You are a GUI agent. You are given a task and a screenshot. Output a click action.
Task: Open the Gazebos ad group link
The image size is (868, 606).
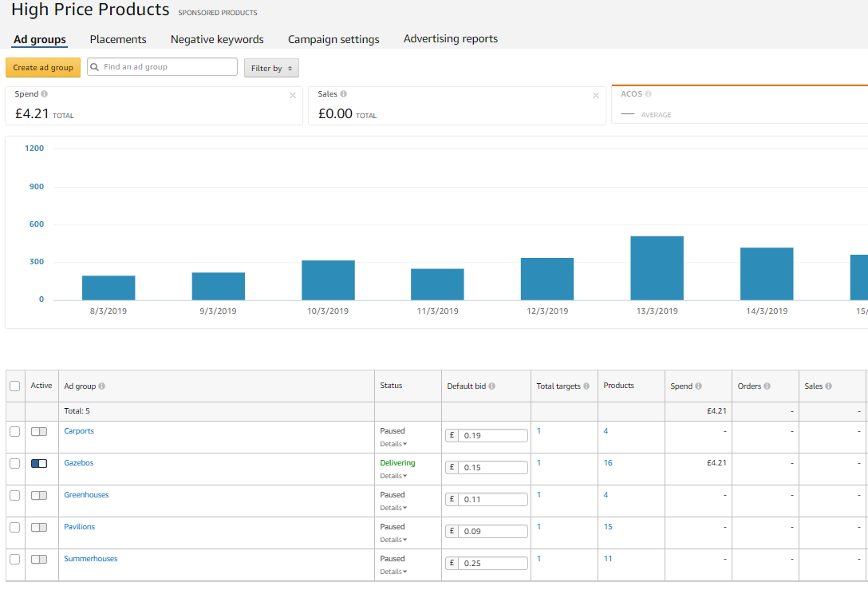pyautogui.click(x=79, y=463)
